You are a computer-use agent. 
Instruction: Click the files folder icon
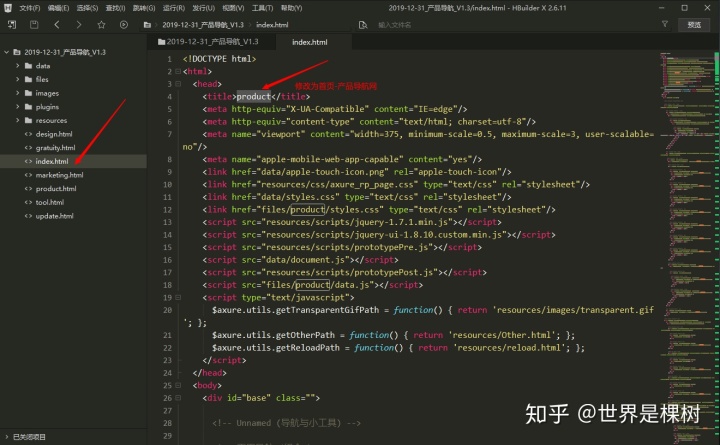point(28,79)
